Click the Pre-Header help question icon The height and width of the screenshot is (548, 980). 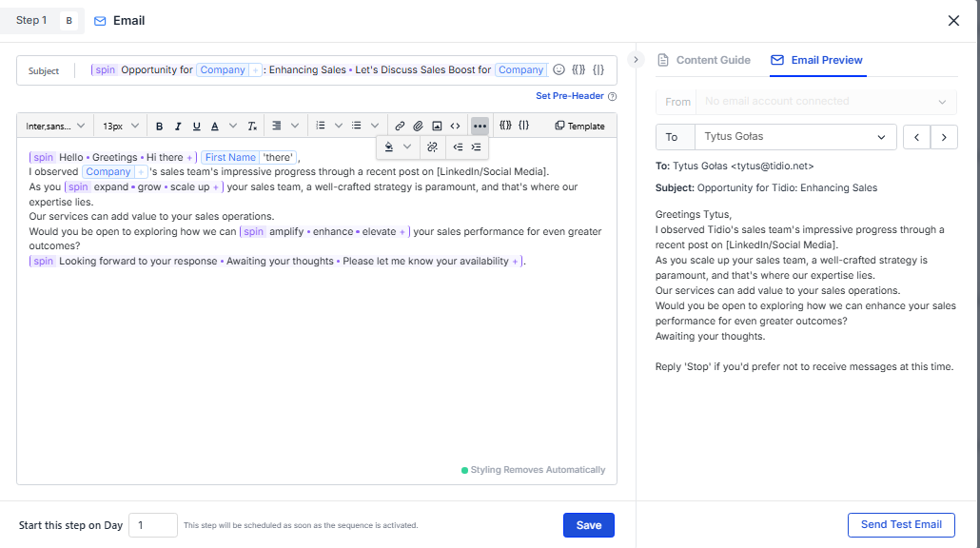[x=613, y=96]
